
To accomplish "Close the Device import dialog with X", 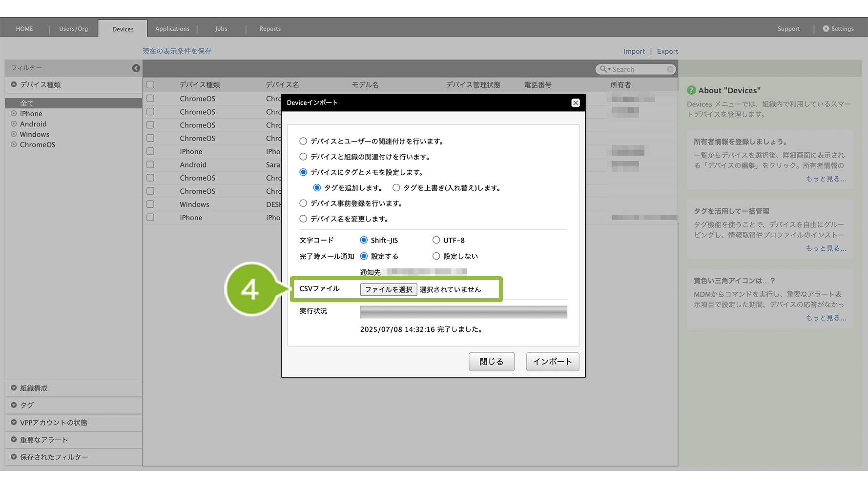I will (576, 103).
